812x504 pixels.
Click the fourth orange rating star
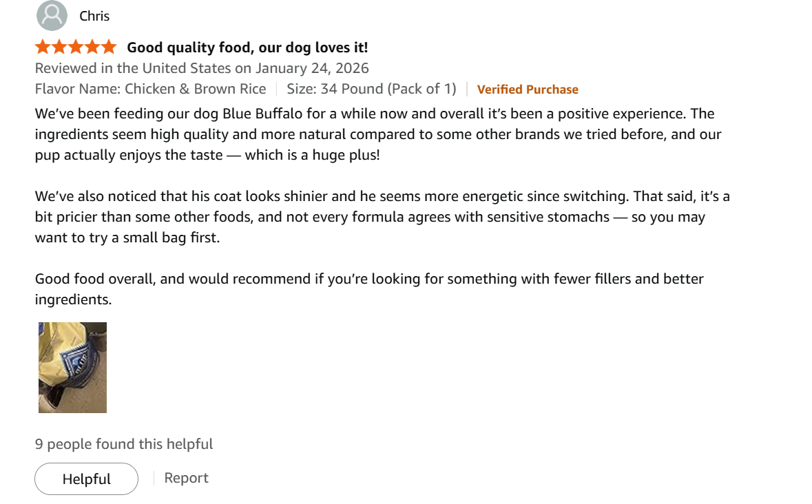[93, 46]
